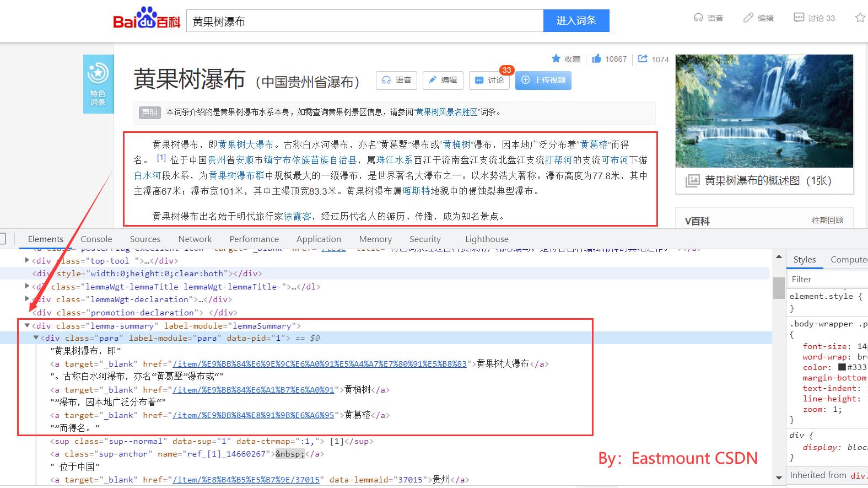Select the sup--normal element row
868x488 pixels.
click(212, 441)
